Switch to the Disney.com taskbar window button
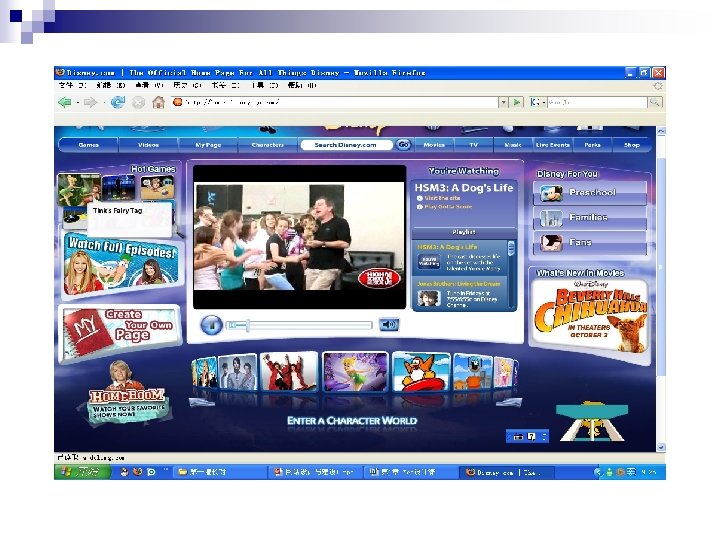 coord(507,472)
